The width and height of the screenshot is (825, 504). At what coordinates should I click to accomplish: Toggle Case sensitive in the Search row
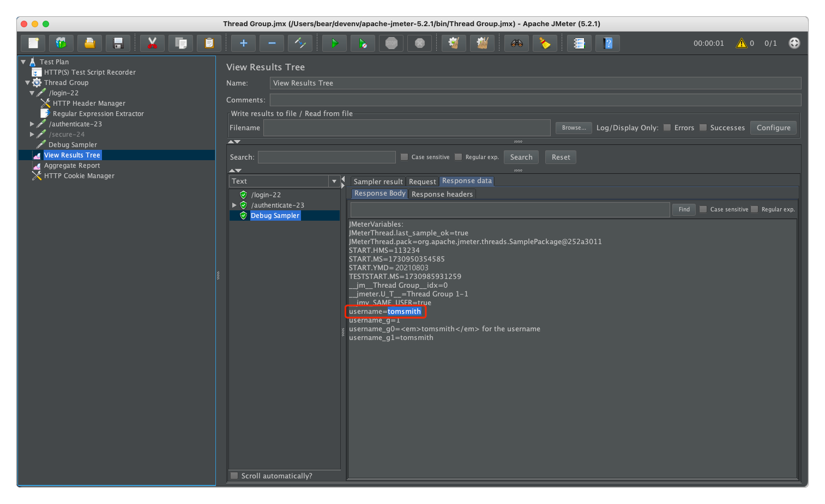(x=404, y=157)
